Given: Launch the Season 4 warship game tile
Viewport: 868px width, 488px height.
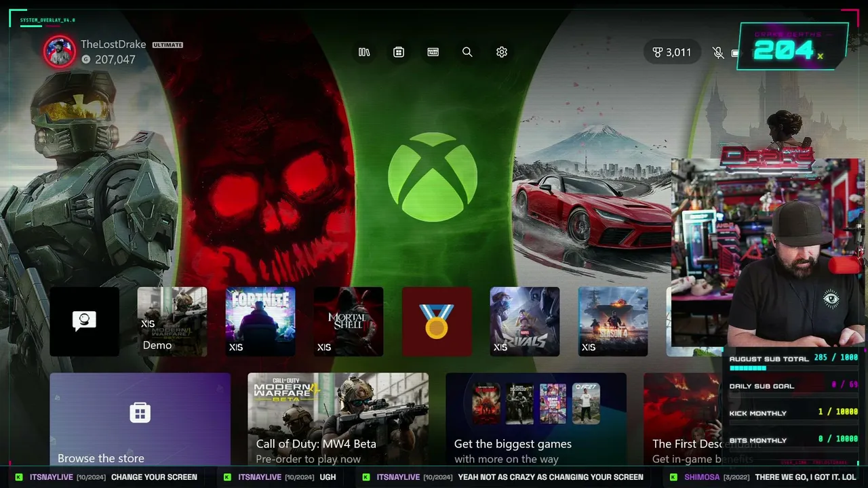Looking at the screenshot, I should (x=613, y=321).
